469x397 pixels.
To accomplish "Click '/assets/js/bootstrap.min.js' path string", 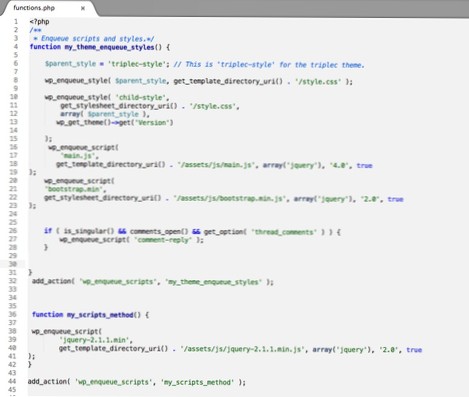I will (x=230, y=199).
